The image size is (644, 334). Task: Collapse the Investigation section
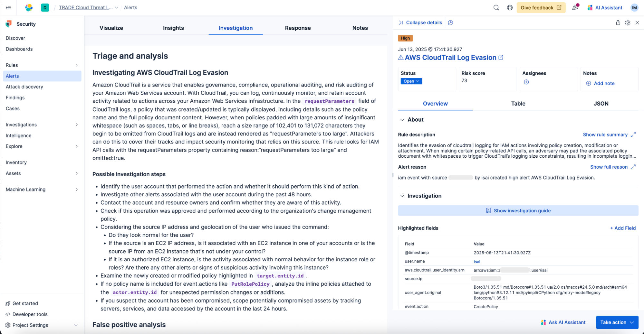(x=402, y=196)
